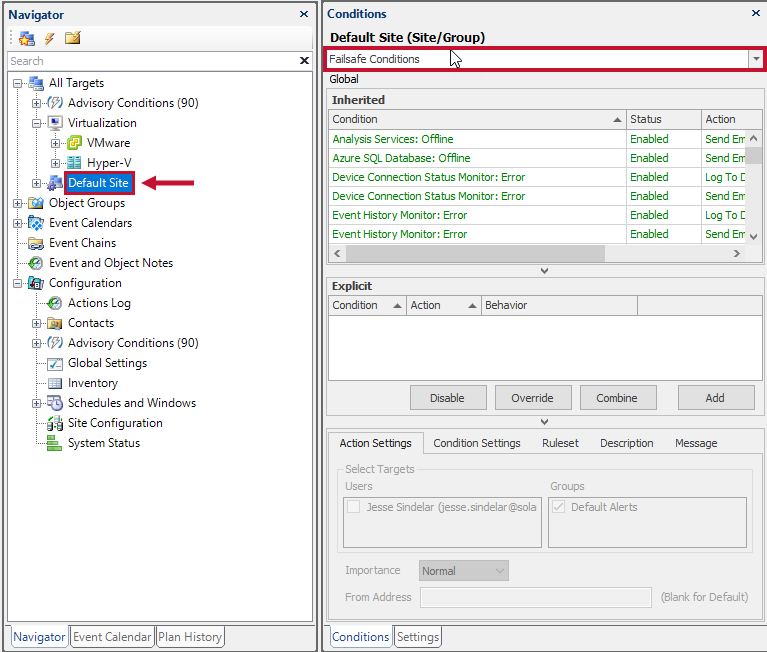The width and height of the screenshot is (767, 652).
Task: Click the From Address input field
Action: pos(536,597)
